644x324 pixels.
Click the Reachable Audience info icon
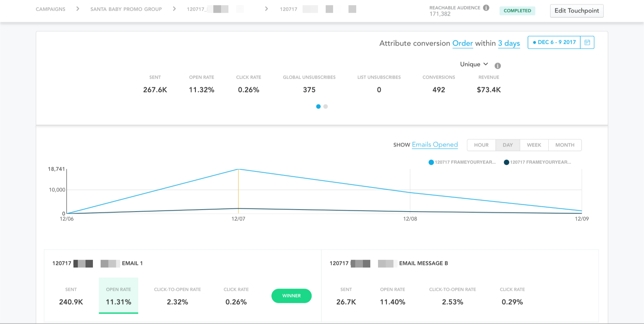point(486,8)
